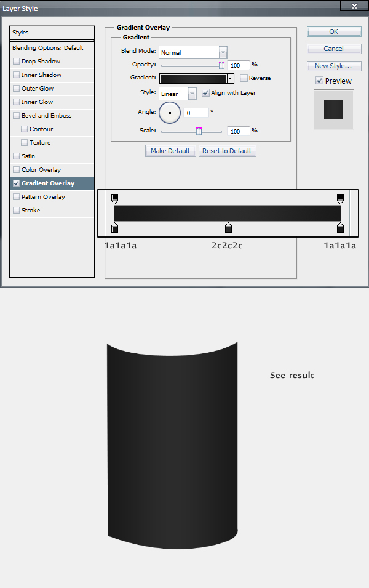Click the right top opacity stop
The height and width of the screenshot is (588, 369).
pos(340,198)
